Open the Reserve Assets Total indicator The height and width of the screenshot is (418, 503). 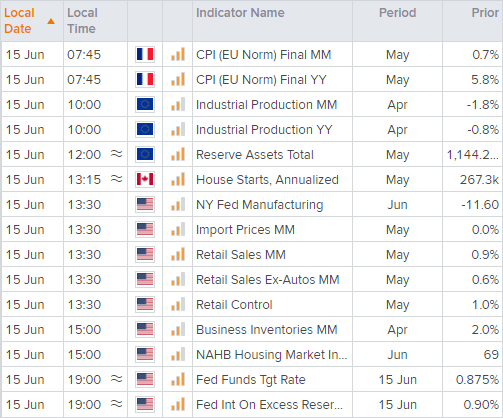point(255,155)
